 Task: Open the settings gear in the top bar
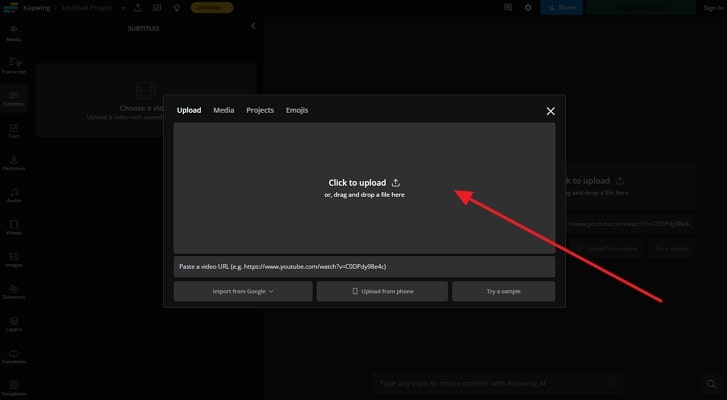click(x=528, y=8)
